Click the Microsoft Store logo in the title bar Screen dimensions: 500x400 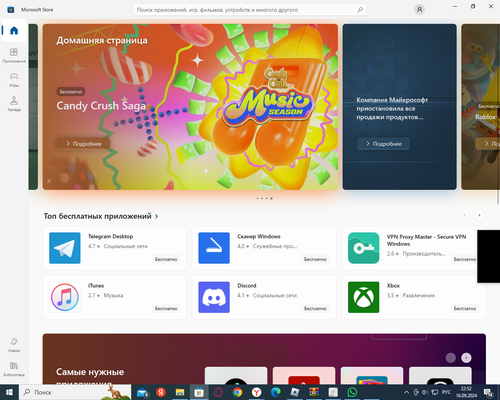point(11,10)
